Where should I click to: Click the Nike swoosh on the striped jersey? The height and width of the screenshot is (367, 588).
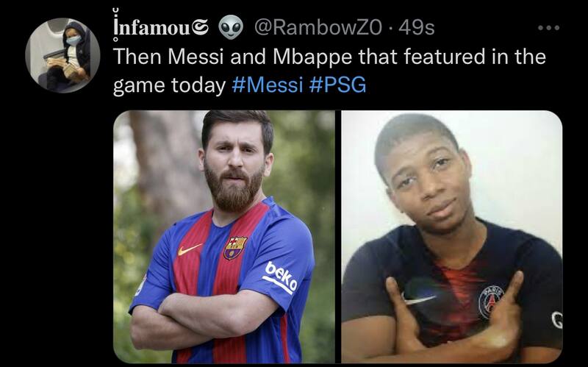(x=189, y=249)
